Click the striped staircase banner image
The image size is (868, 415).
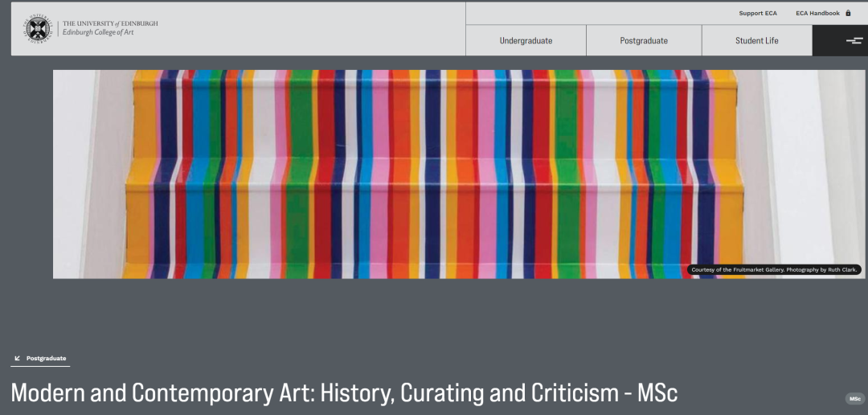458,174
